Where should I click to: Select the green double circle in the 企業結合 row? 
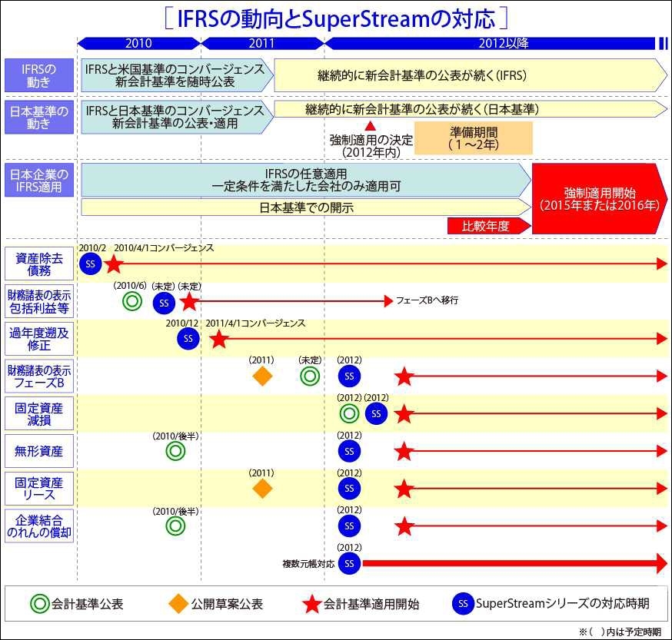click(x=175, y=526)
